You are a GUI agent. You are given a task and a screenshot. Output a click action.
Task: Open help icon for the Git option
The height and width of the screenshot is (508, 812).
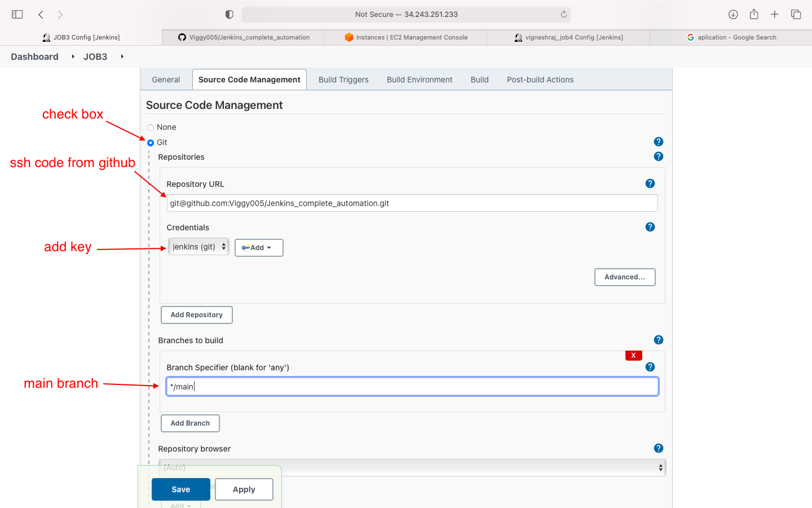(x=659, y=142)
